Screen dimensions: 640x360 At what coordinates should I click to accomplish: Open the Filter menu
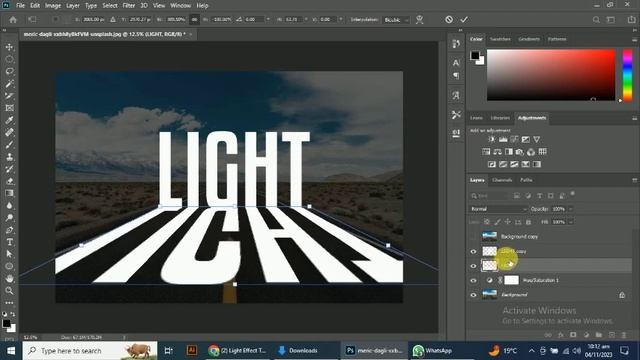(x=129, y=6)
